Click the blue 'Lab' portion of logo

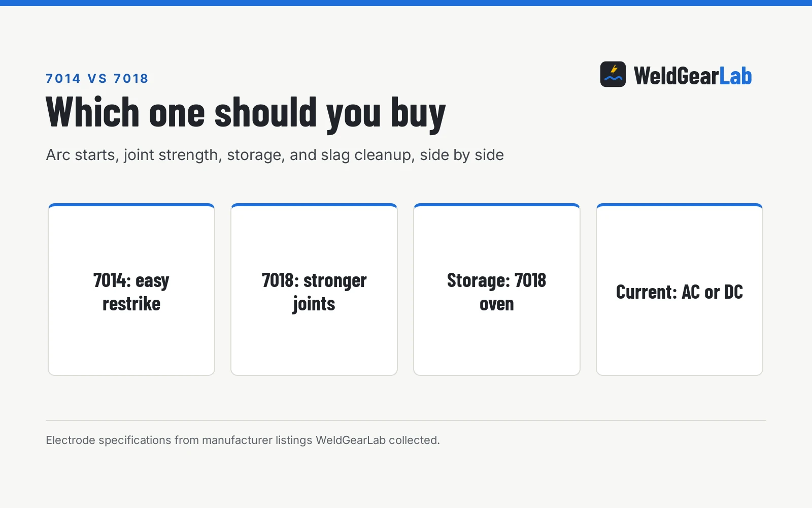click(735, 76)
